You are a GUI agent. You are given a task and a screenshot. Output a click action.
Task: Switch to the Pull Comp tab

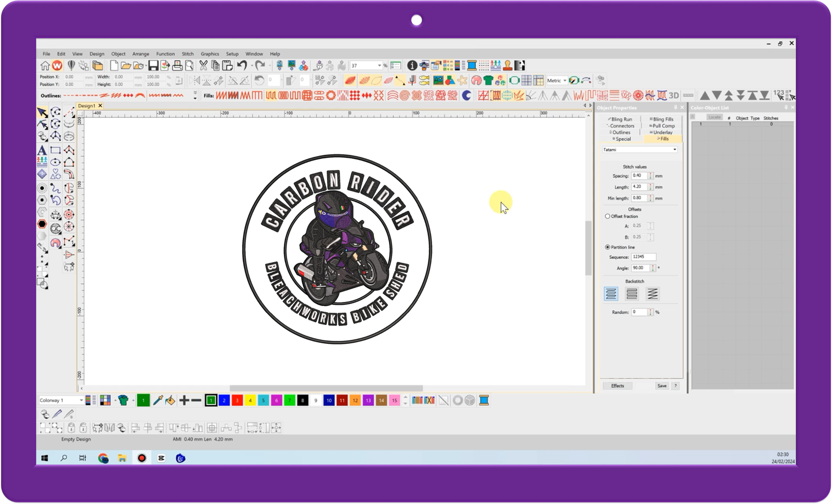tap(662, 126)
